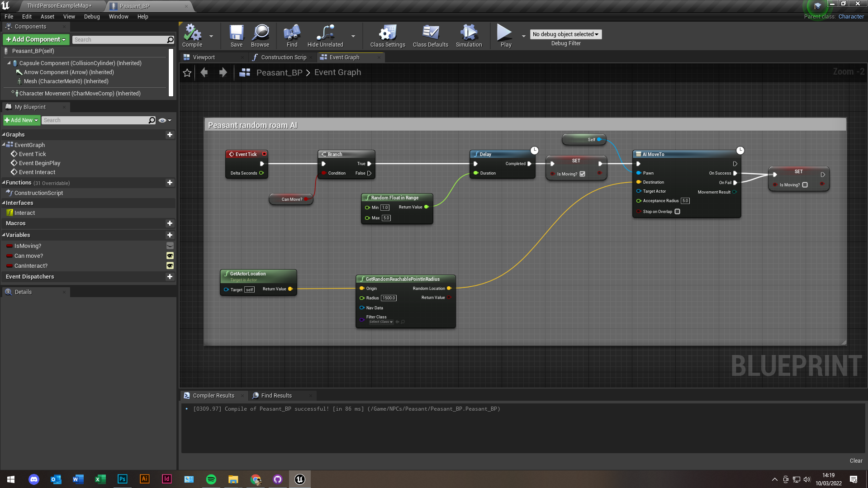Collapse the Variables section

coord(4,235)
